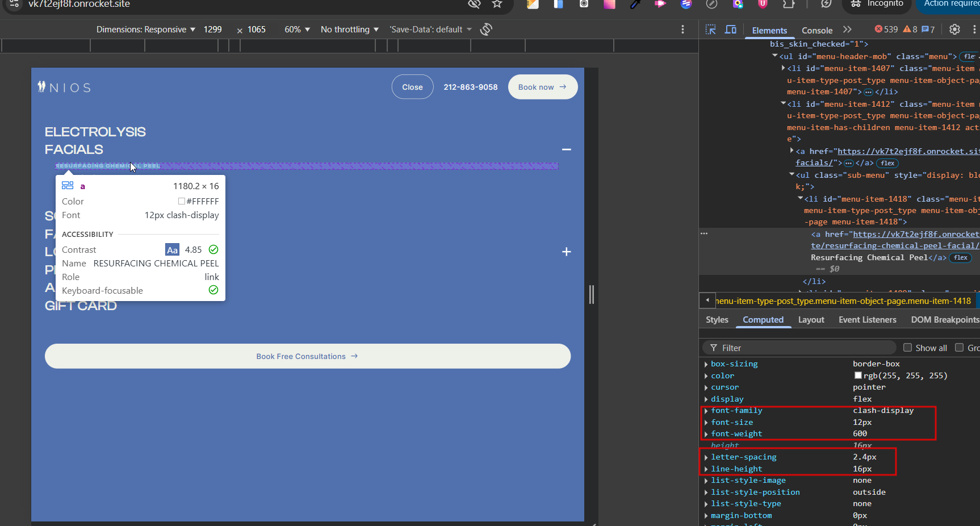
Task: Collapse the FACIALS menu with minus icon
Action: tap(566, 149)
